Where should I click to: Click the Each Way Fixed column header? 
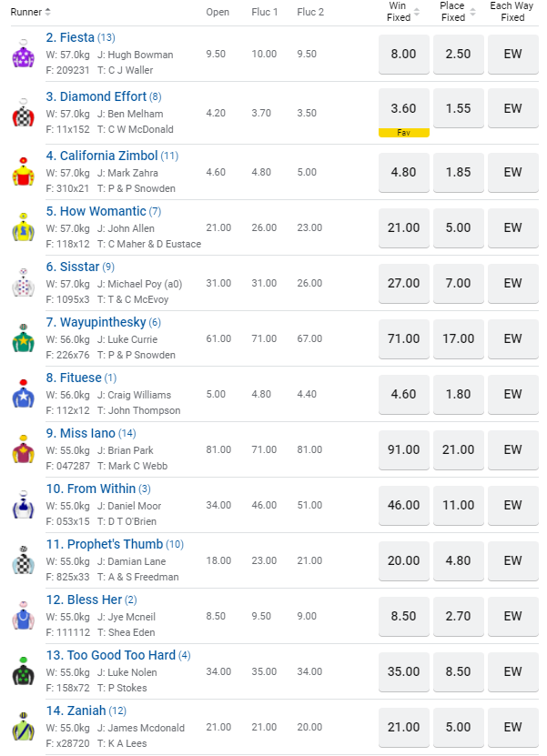[x=512, y=12]
